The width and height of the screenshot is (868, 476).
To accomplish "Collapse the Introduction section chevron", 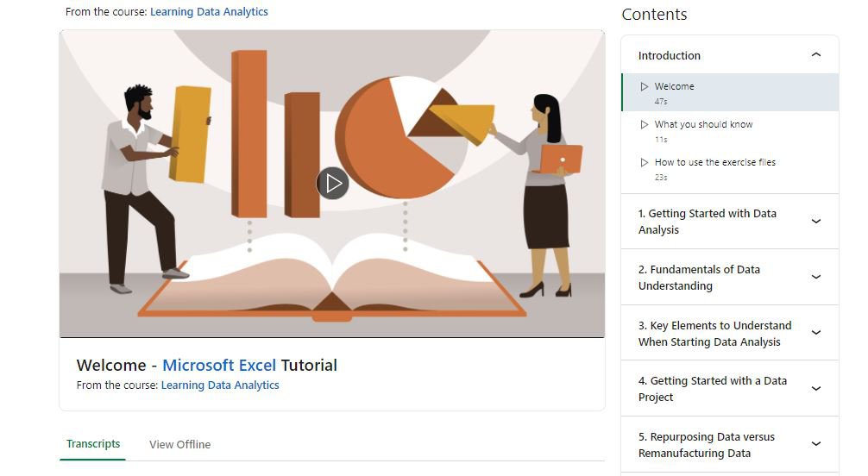I will [816, 55].
